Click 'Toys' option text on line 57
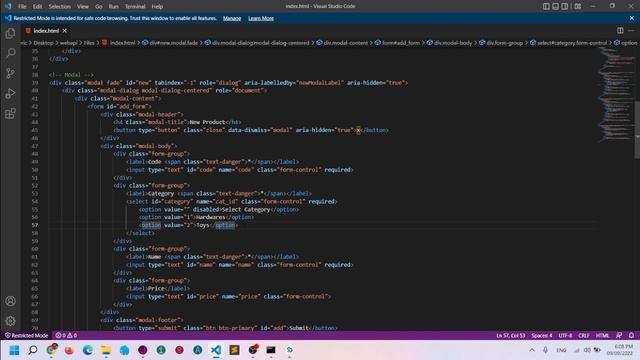This screenshot has width=640, height=360. click(x=202, y=225)
